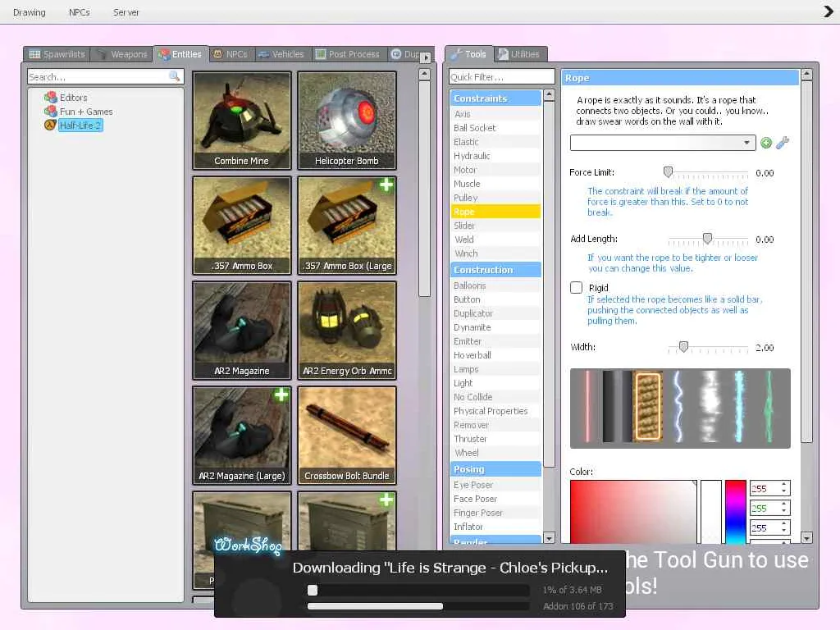Open the Post Process tab
Screen dimensions: 840x630
347,54
